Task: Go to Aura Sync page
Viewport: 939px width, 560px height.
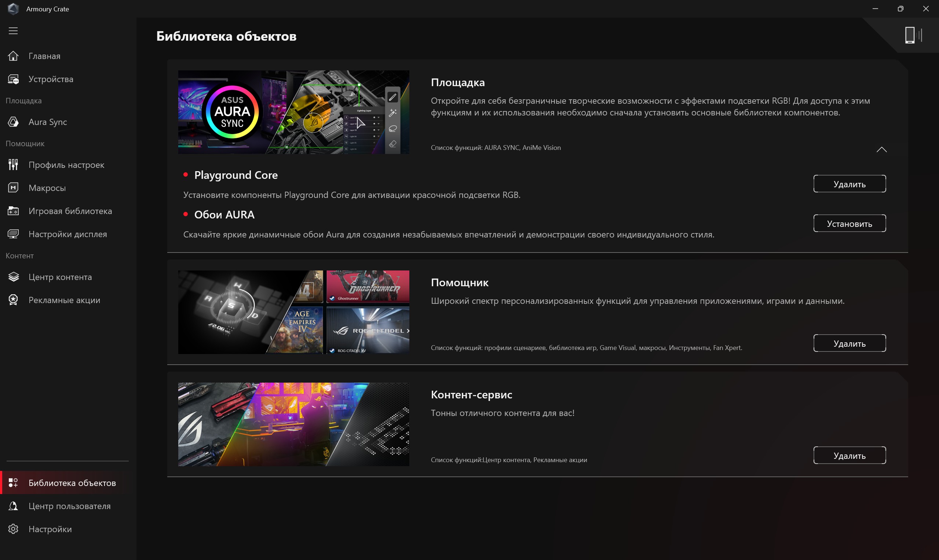Action: click(x=68, y=122)
